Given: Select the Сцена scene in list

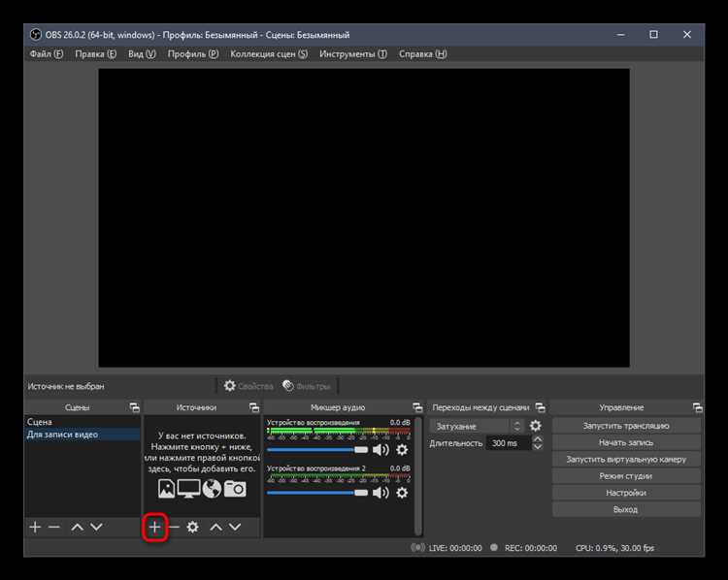Looking at the screenshot, I should (x=83, y=422).
